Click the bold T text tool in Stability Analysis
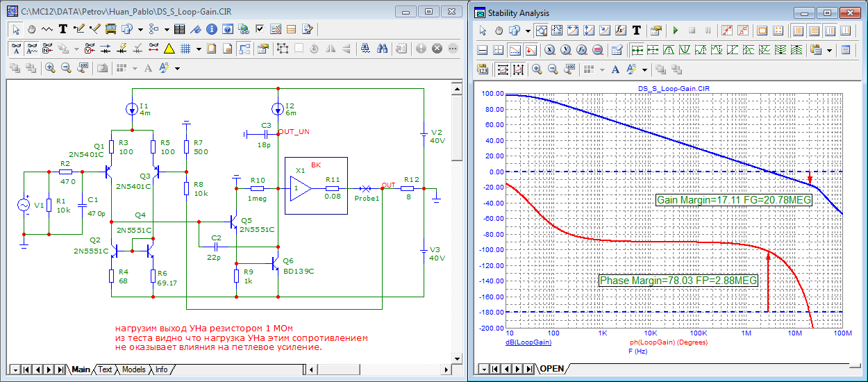The image size is (868, 382). 636,31
